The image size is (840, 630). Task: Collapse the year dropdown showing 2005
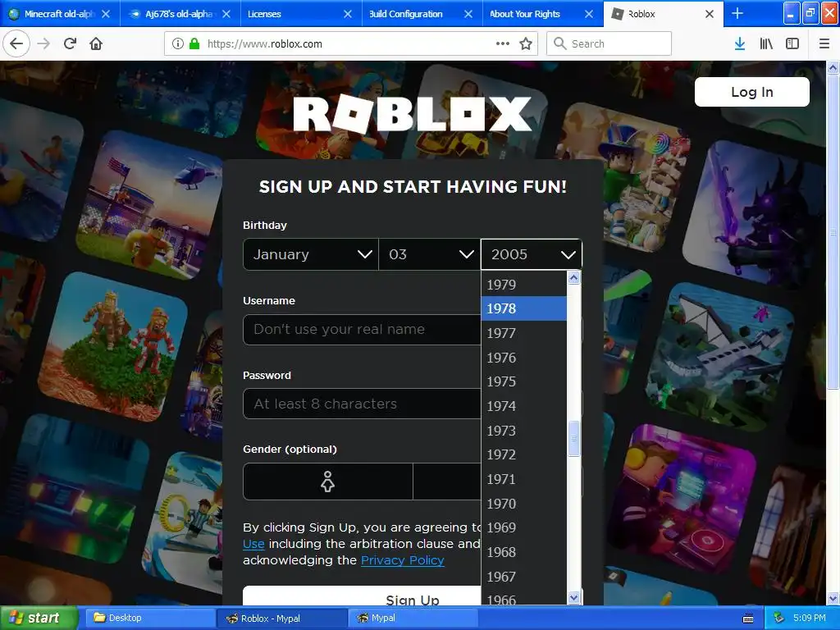(532, 254)
